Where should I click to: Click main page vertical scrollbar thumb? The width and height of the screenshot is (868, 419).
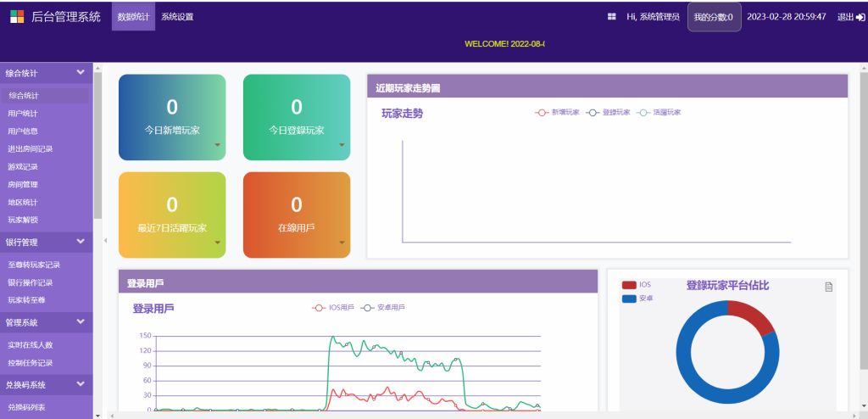tap(864, 221)
